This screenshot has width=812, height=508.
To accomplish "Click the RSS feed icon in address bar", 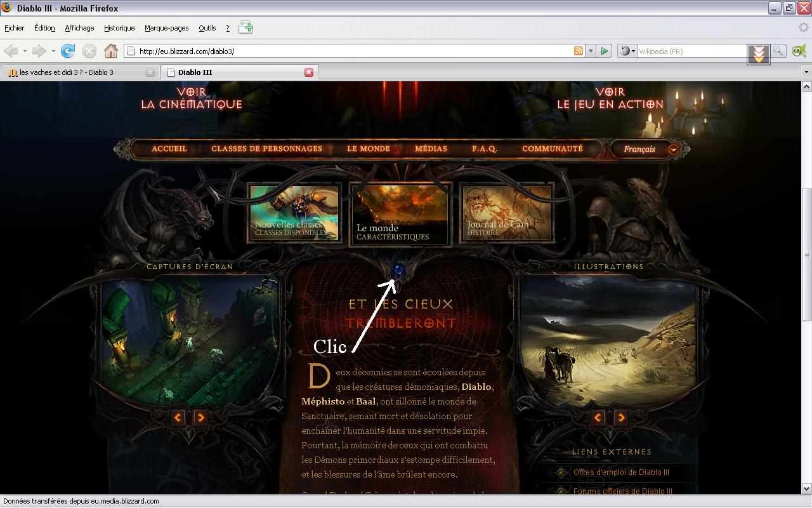I will coord(579,51).
